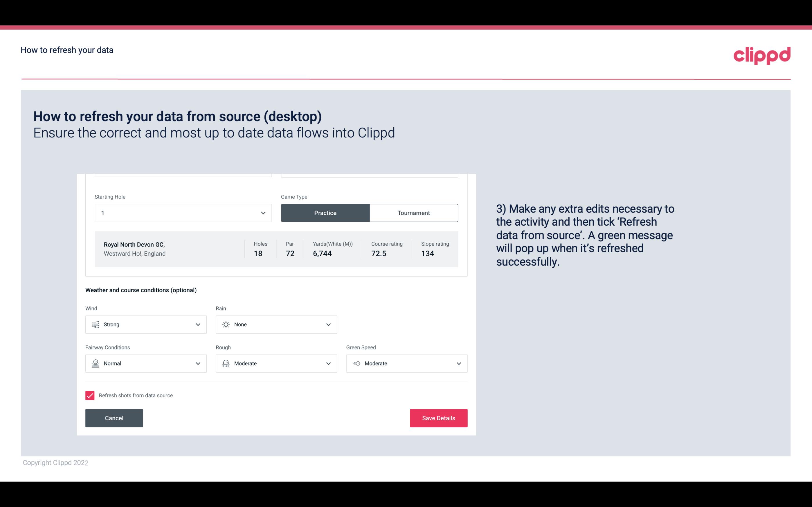Click the starting hole dropdown arrow icon
Viewport: 812px width, 507px height.
[x=263, y=213]
